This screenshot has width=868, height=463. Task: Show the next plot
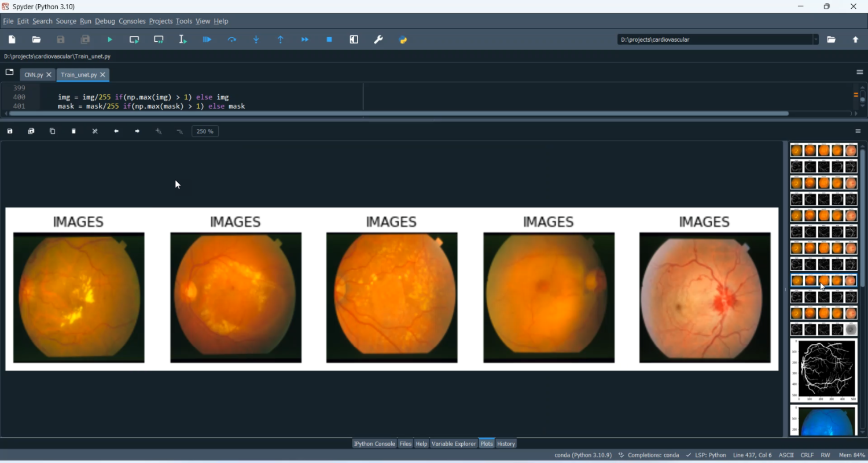point(138,131)
